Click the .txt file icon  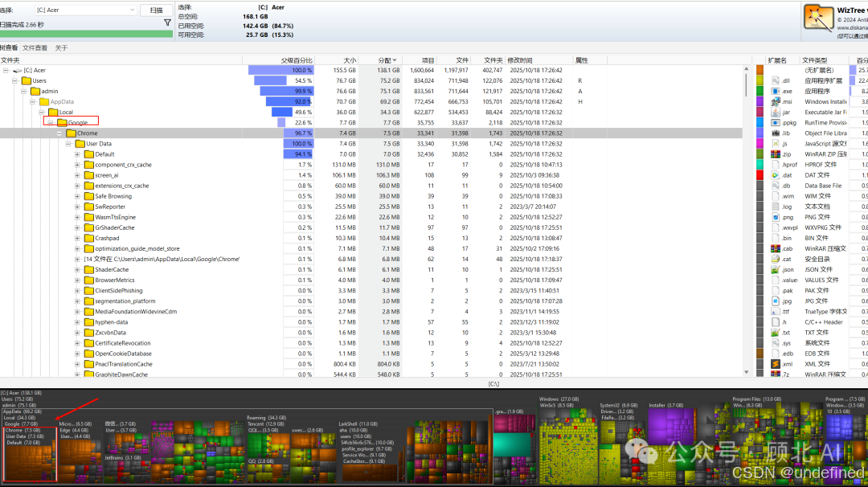coord(776,333)
